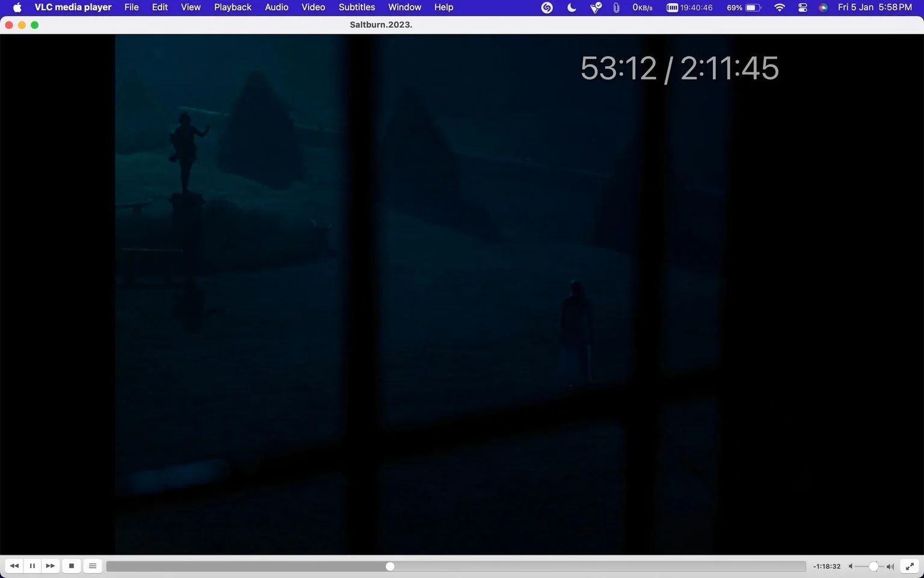Click the playback progress bar handle

(390, 567)
